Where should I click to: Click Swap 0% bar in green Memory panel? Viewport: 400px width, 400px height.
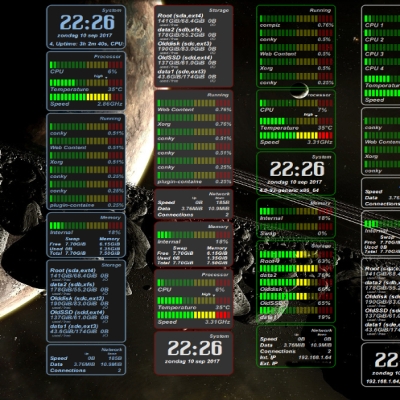296,227
